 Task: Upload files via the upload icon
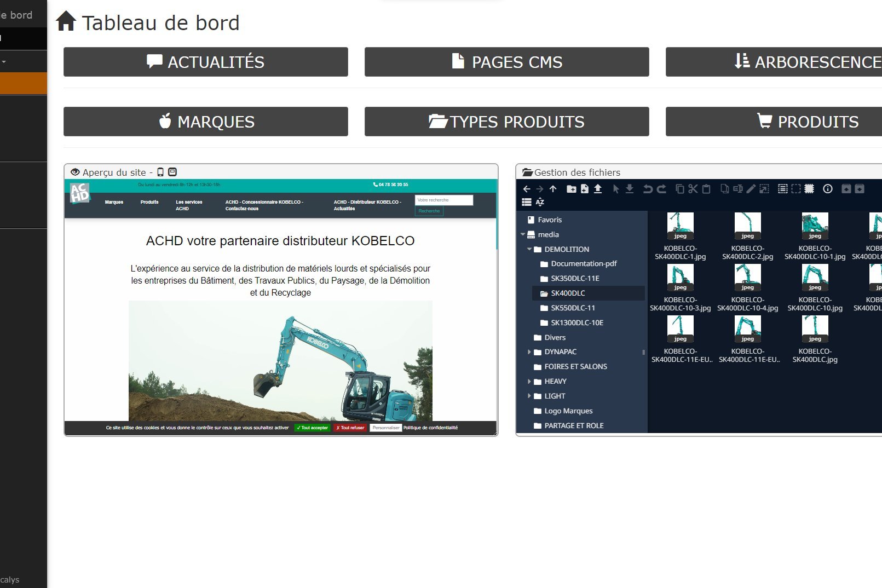pyautogui.click(x=598, y=189)
